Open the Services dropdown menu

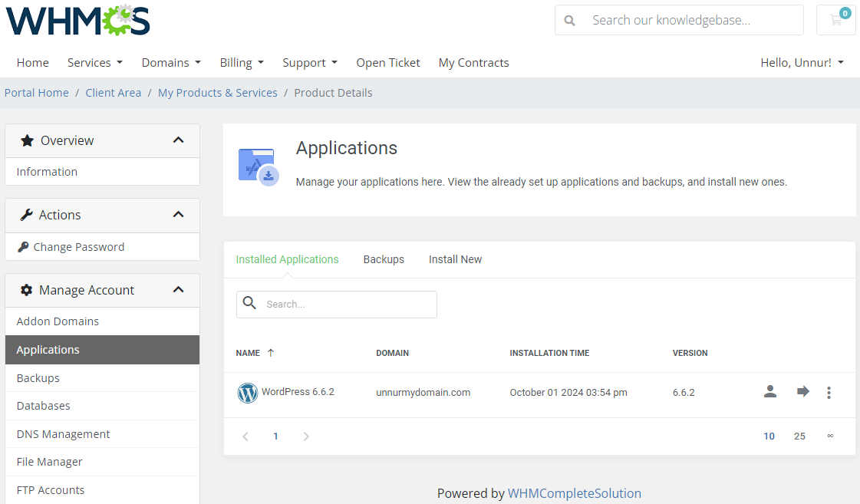95,63
